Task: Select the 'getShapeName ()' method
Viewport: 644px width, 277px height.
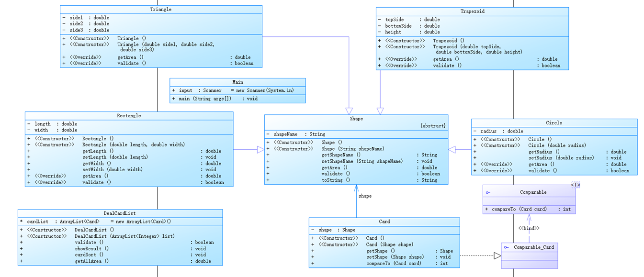Action: 352,155
